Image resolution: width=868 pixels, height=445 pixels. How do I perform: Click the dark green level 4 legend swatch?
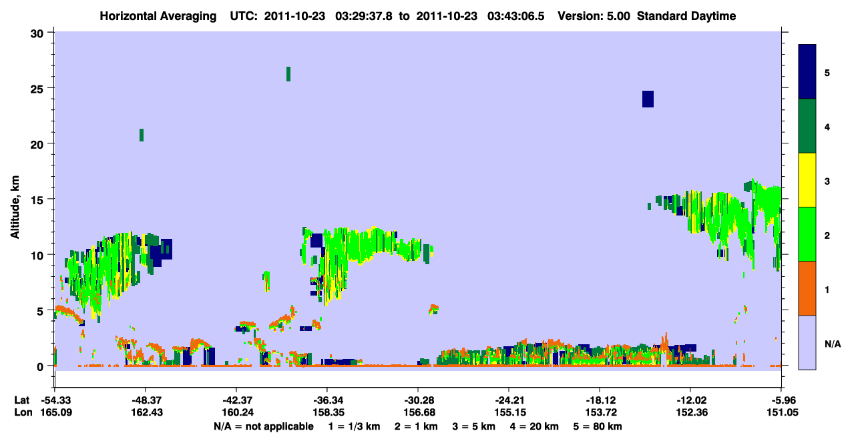click(807, 126)
